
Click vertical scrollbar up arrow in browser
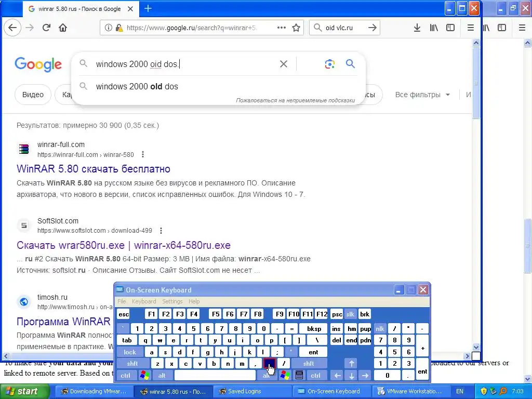(476, 43)
